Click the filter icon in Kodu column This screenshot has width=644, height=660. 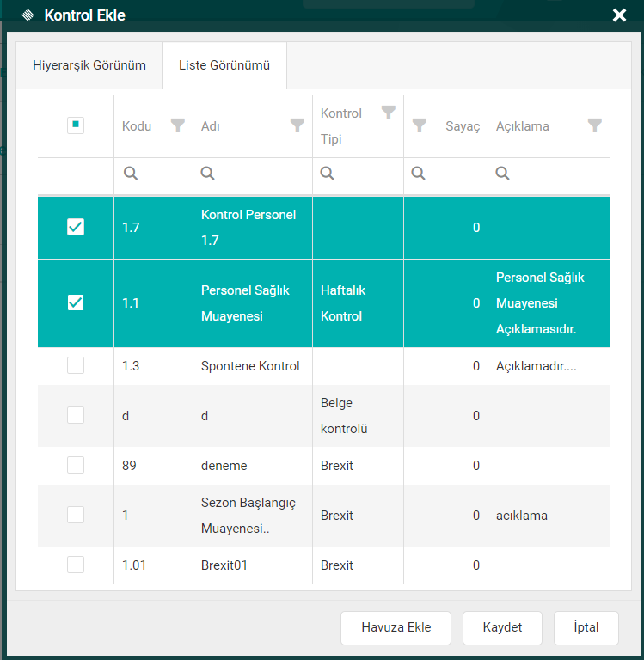click(177, 125)
